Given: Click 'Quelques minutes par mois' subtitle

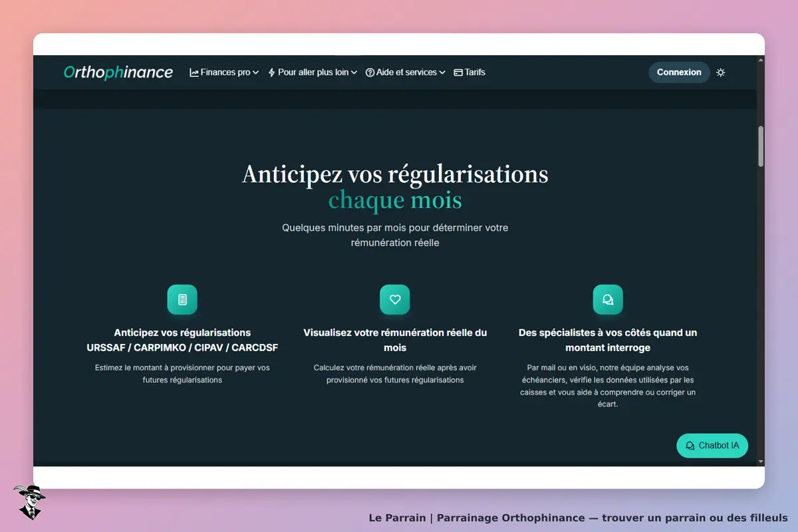Looking at the screenshot, I should tap(395, 235).
